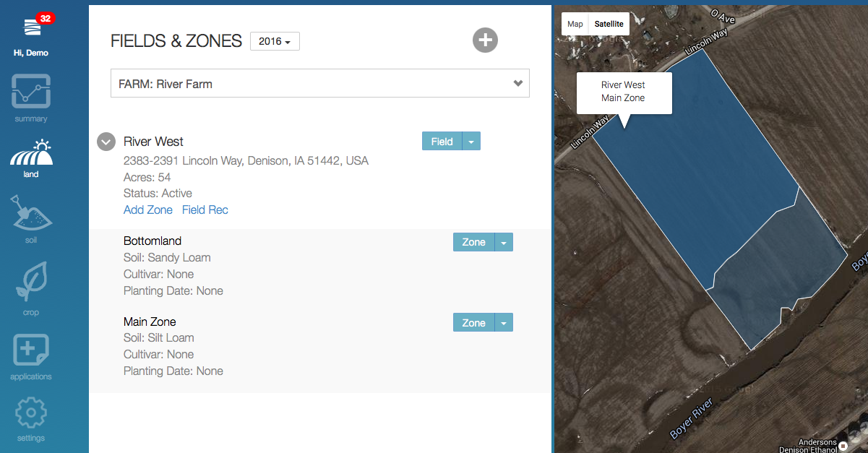Open the Field Rec link

[205, 210]
